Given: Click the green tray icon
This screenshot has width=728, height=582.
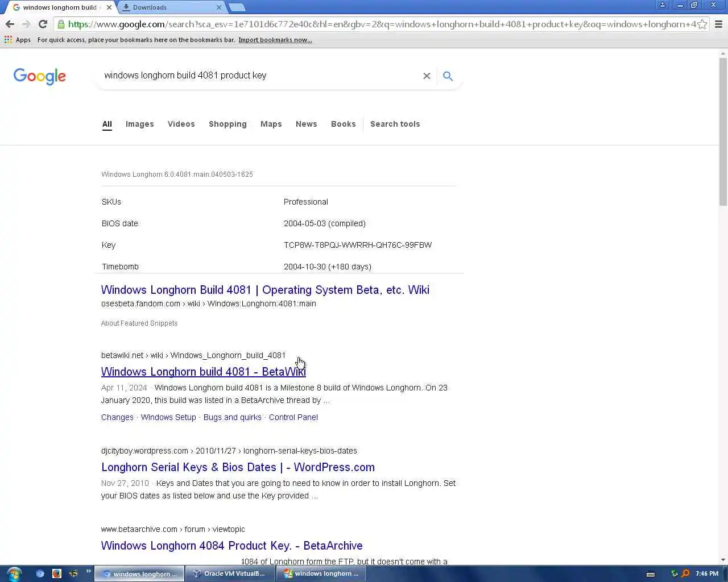Looking at the screenshot, I should point(675,573).
